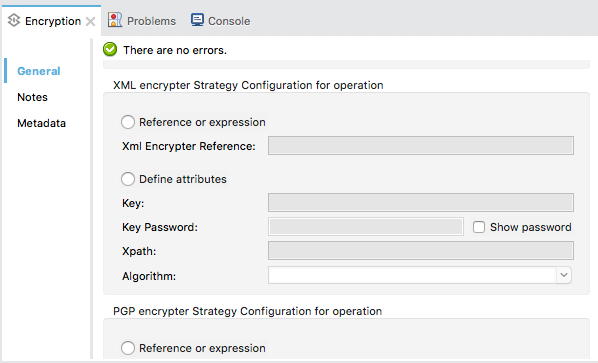Open the Algorithm dropdown arrow
Viewport: 598px width, 363px height.
point(564,275)
